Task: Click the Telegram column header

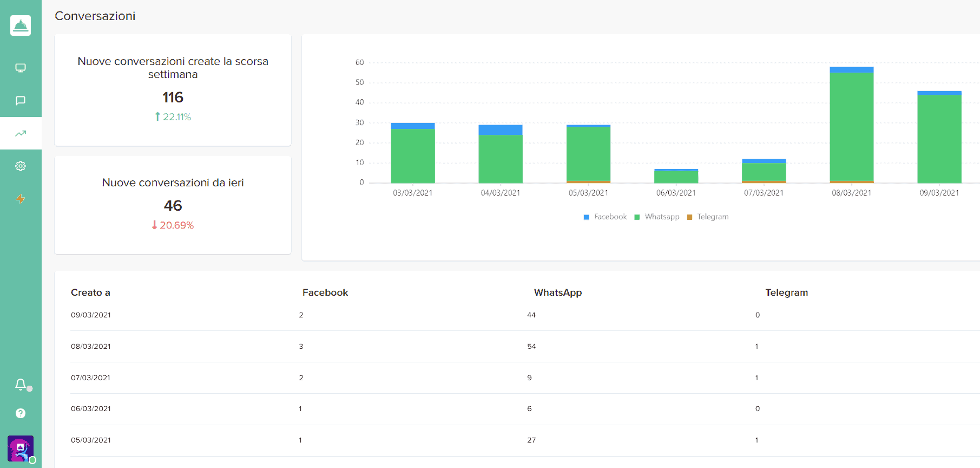Action: click(787, 292)
